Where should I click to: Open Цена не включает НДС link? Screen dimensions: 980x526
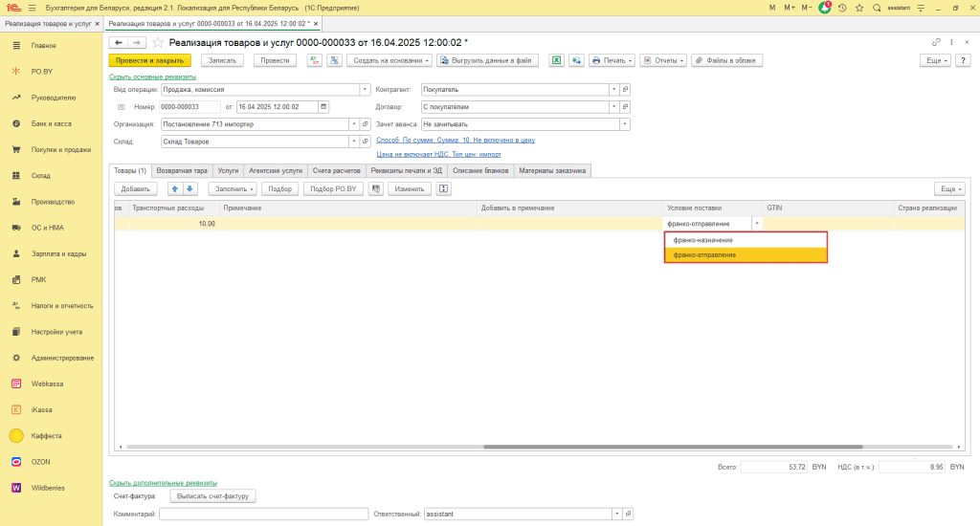[x=438, y=154]
